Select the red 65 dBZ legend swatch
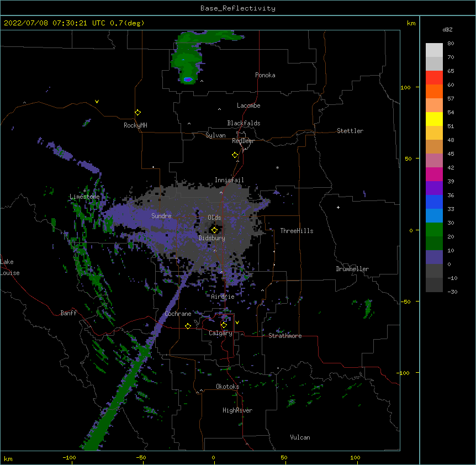Viewport: 476px width, 465px height. [x=434, y=77]
